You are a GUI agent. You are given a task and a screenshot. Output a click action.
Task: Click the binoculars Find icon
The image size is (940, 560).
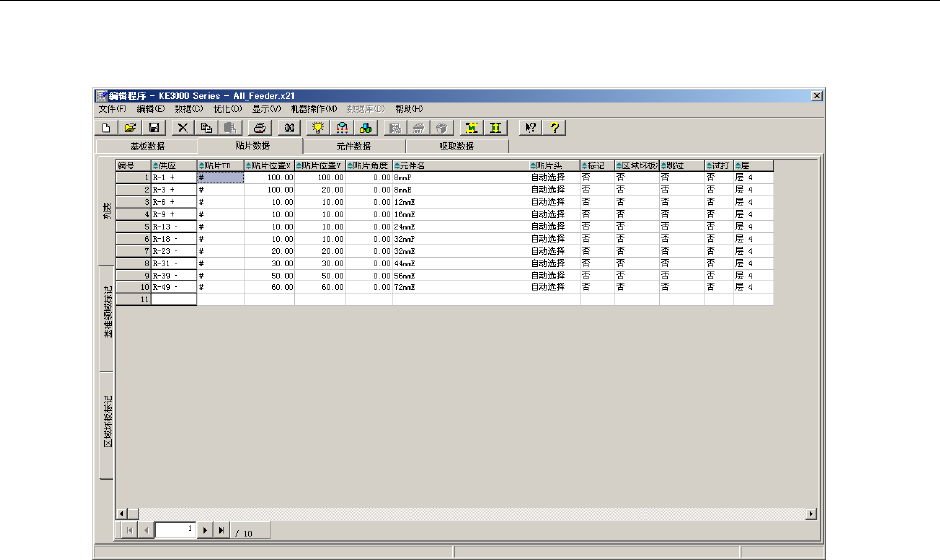(x=289, y=128)
